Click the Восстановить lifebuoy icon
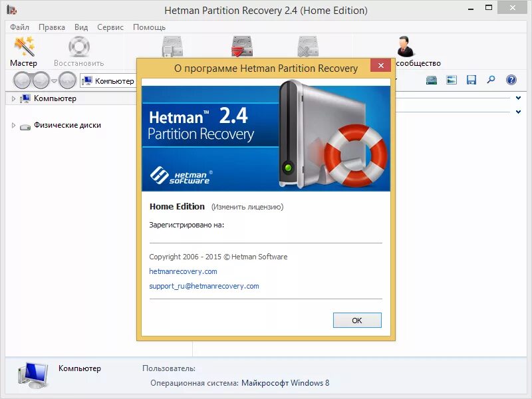Viewport: 532px width, 399px height. click(x=78, y=47)
